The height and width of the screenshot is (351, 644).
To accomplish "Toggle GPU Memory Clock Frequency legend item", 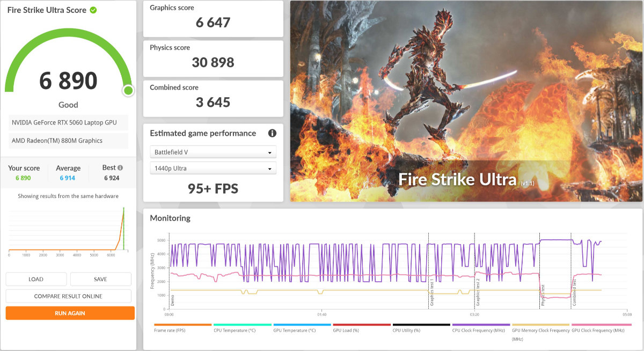I will pyautogui.click(x=540, y=332).
